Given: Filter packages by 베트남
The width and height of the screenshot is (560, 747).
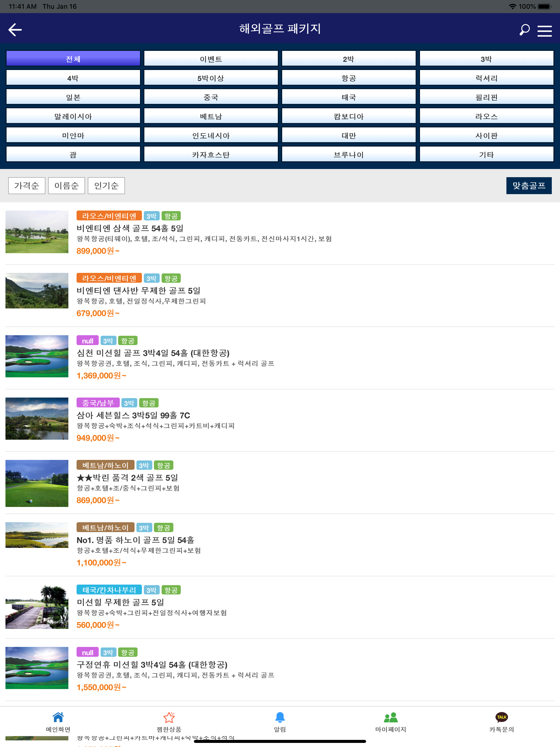Looking at the screenshot, I should coord(211,116).
